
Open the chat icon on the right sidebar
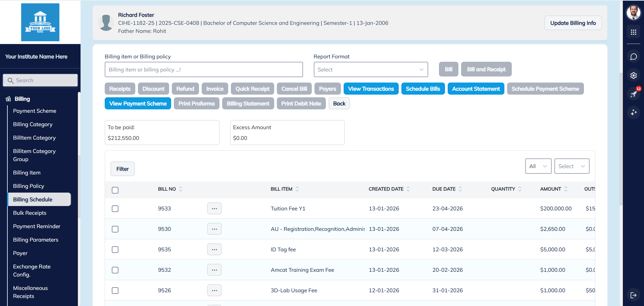(634, 56)
